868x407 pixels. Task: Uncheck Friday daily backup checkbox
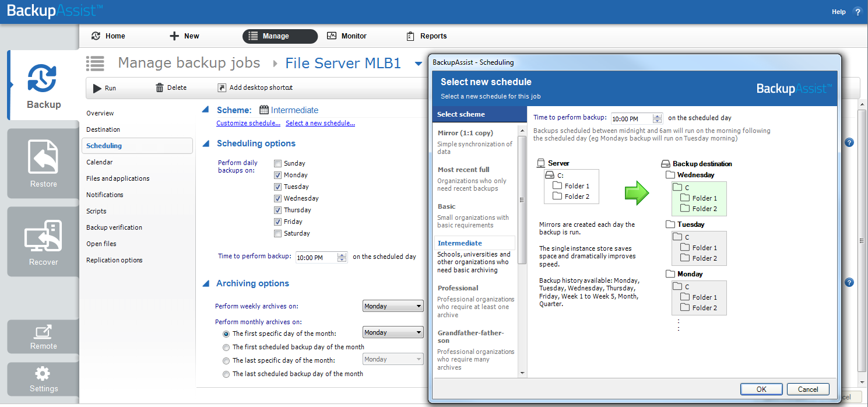point(277,222)
